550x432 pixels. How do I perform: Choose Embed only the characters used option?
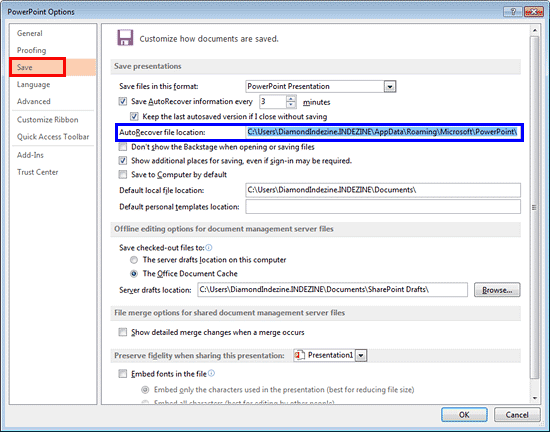click(145, 390)
